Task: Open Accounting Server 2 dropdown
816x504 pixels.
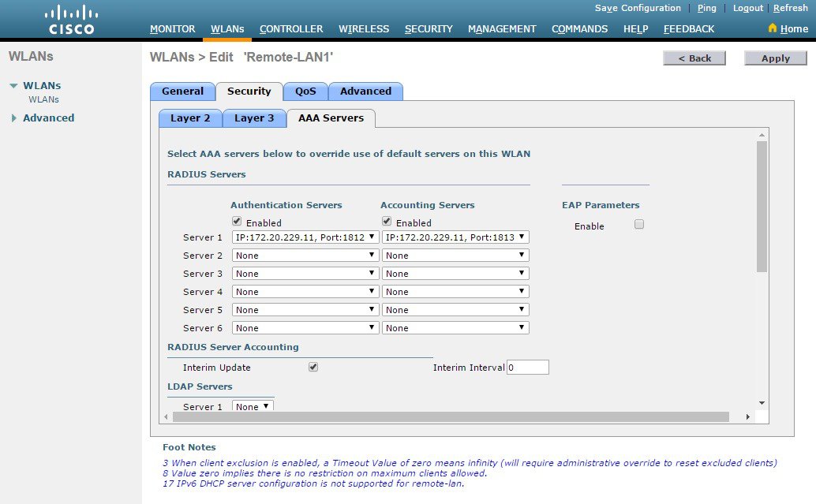Action: [455, 256]
